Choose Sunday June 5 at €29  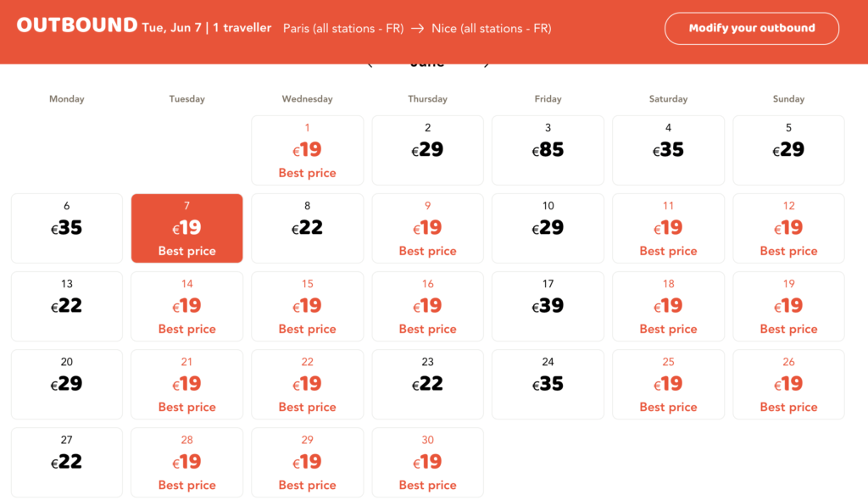coord(788,150)
